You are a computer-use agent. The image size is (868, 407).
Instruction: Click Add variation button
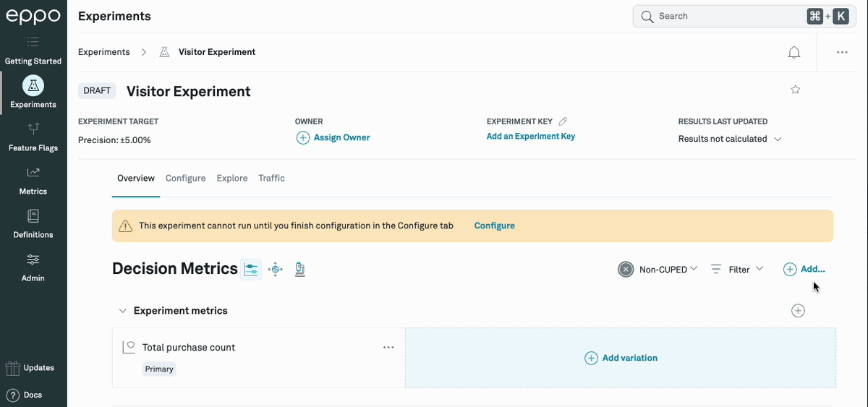[x=621, y=358]
